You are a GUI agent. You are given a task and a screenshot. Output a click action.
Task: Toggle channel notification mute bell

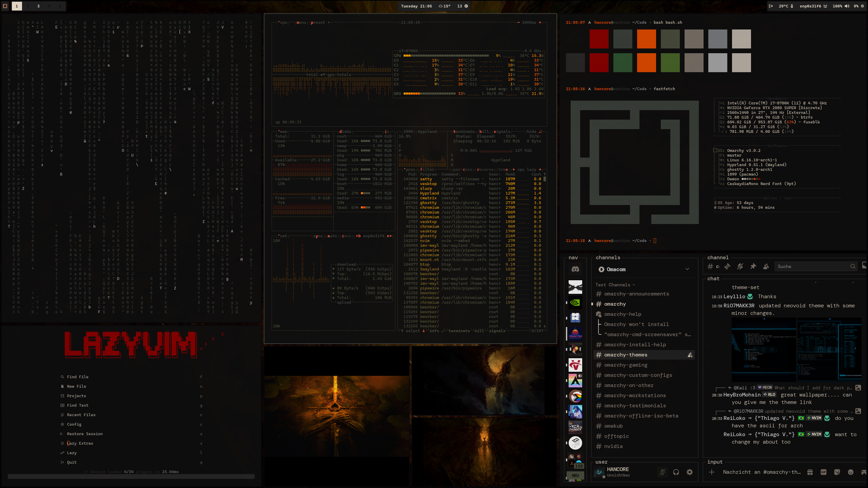pyautogui.click(x=740, y=266)
